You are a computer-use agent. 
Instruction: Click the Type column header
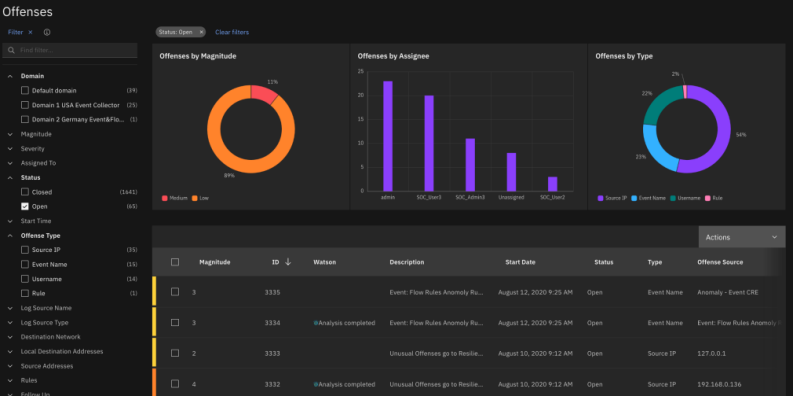[654, 262]
